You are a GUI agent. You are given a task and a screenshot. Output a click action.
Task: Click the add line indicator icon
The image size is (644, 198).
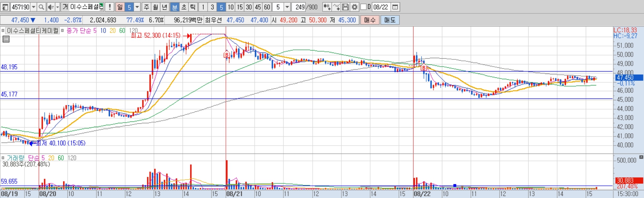coord(336,7)
